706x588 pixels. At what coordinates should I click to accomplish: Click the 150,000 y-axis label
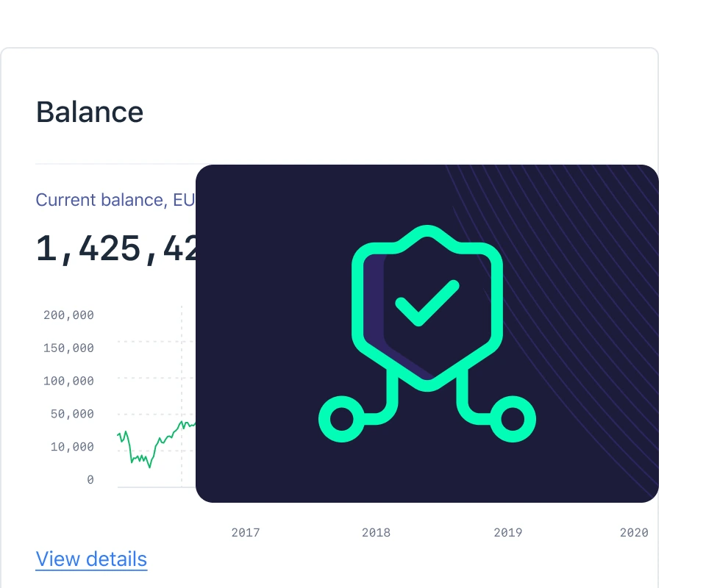click(x=69, y=348)
